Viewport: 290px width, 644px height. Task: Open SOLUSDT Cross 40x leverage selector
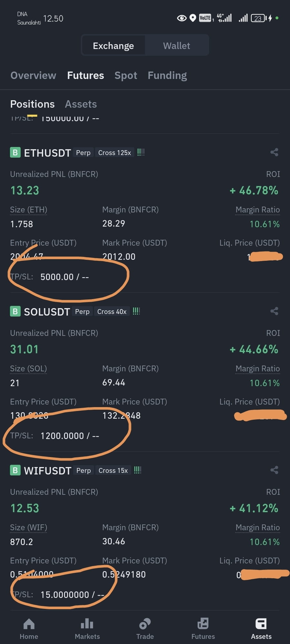pyautogui.click(x=112, y=311)
